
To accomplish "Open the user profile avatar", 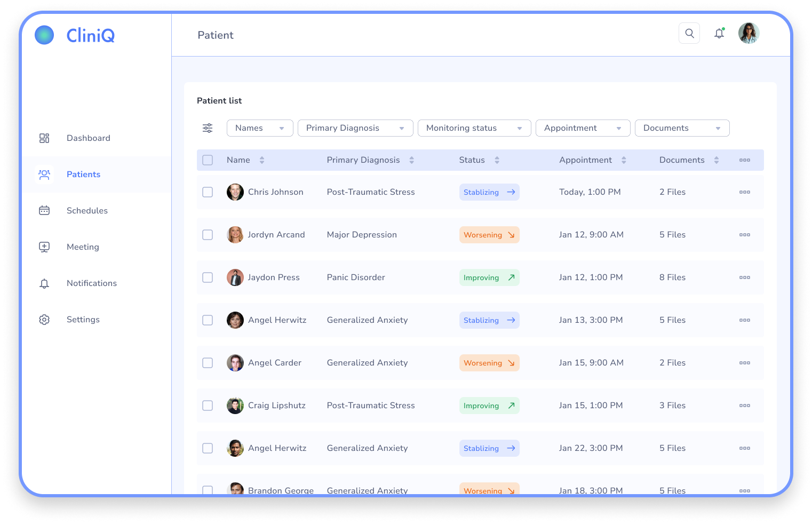I will 749,33.
